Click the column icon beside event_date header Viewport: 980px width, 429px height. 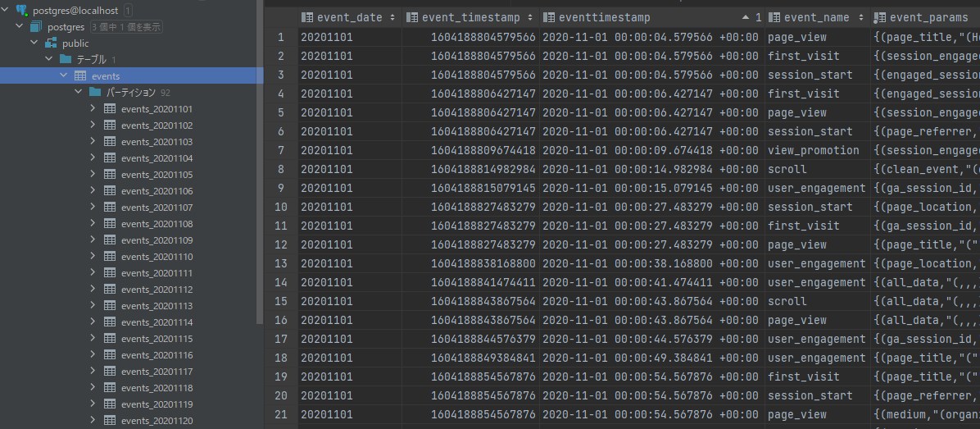[x=307, y=17]
